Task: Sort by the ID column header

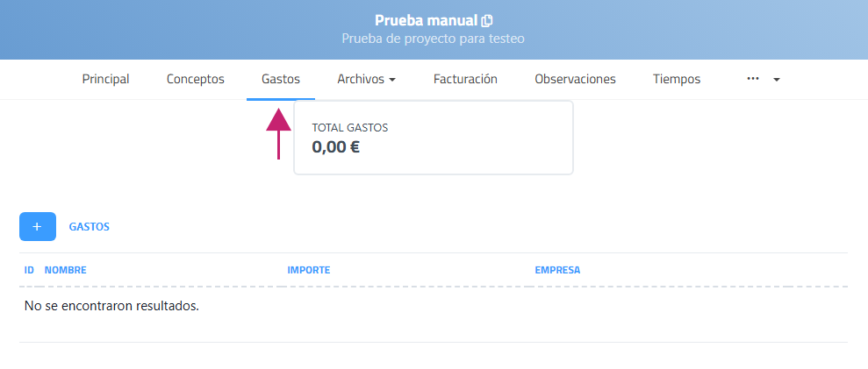Action: click(29, 270)
